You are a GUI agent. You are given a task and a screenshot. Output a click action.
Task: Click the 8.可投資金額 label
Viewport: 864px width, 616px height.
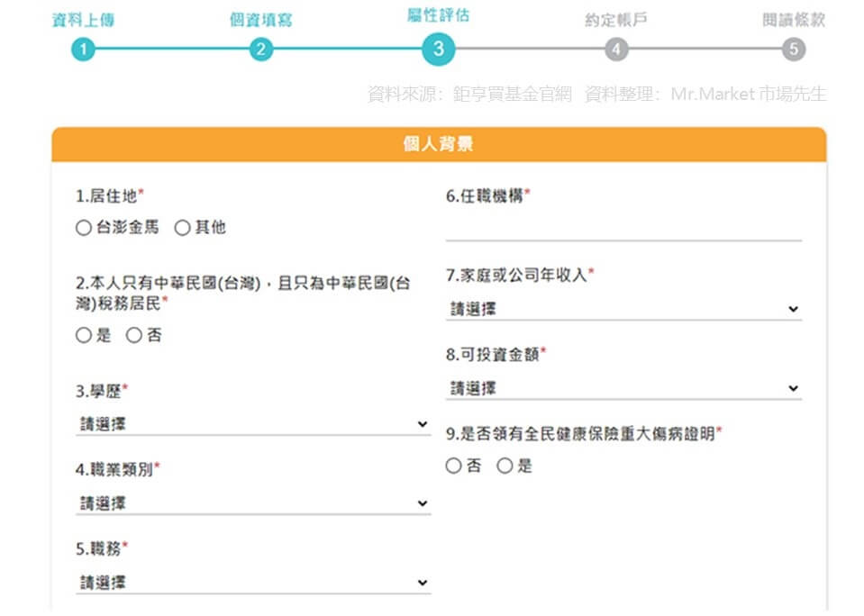pyautogui.click(x=496, y=354)
